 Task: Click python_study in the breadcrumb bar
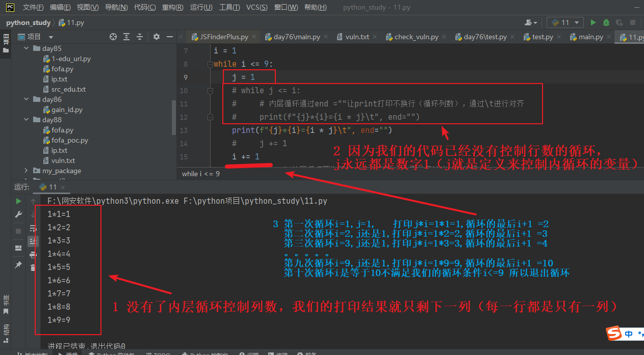28,22
